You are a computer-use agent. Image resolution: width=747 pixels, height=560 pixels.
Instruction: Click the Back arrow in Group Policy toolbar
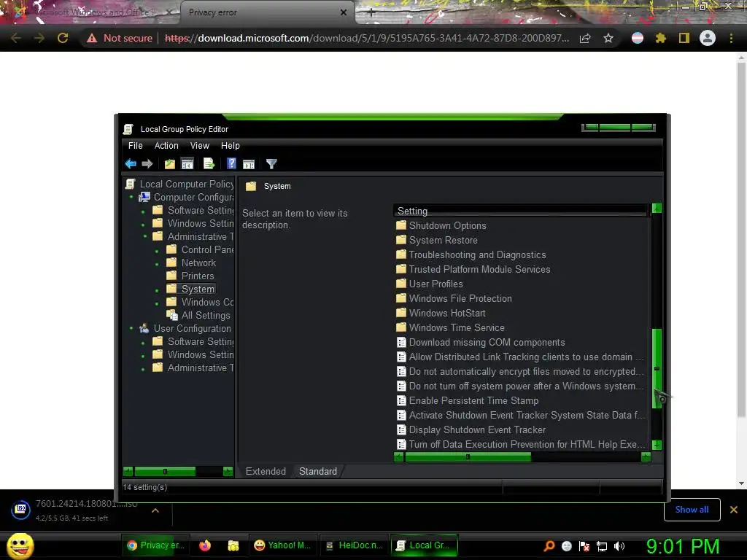click(131, 164)
